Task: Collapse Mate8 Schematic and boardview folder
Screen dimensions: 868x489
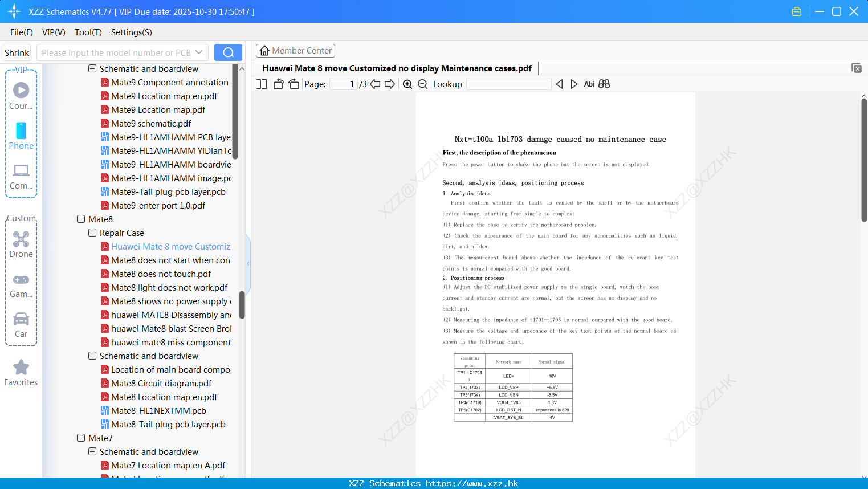Action: pyautogui.click(x=92, y=356)
